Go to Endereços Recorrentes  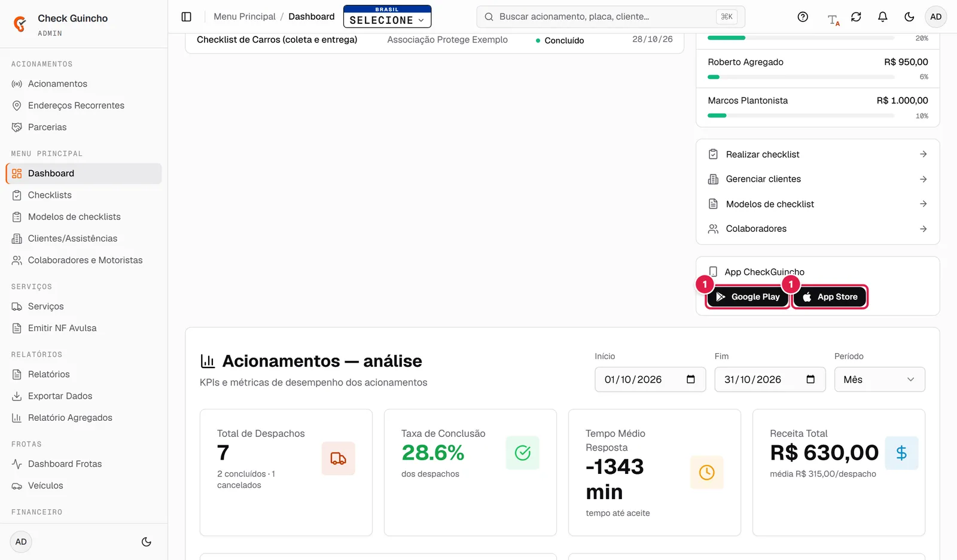84,106
